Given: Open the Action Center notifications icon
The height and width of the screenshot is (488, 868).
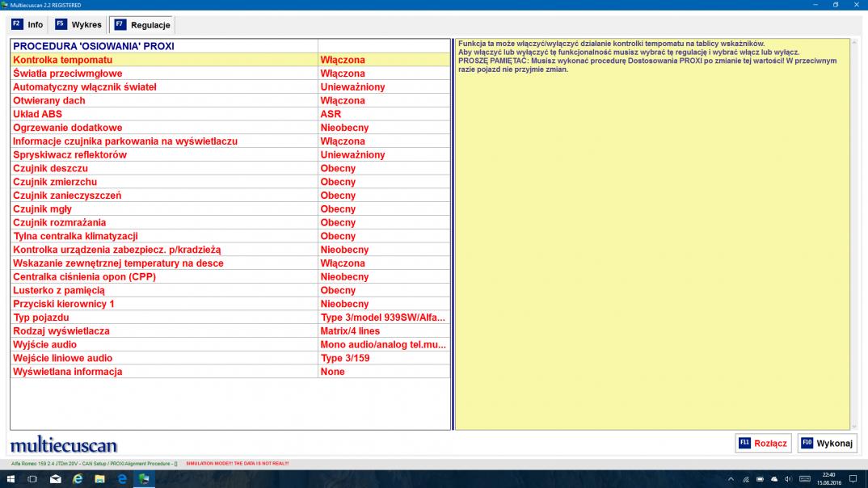Looking at the screenshot, I should tap(853, 479).
